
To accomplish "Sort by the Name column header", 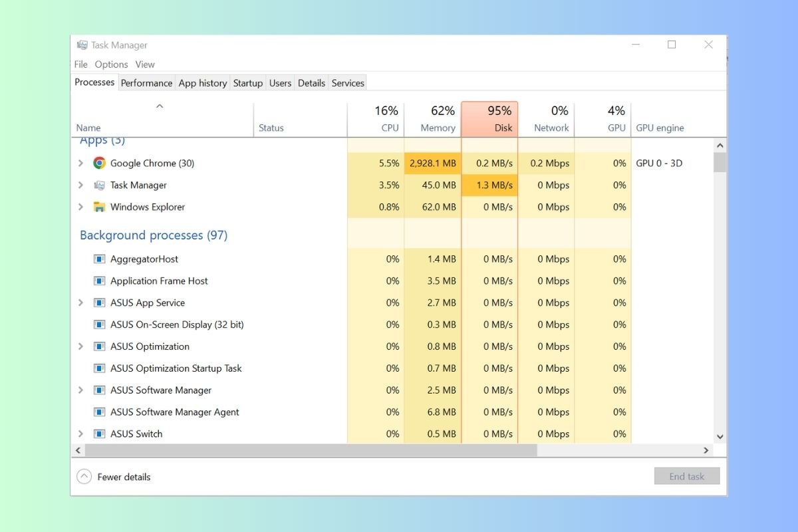I will 162,120.
